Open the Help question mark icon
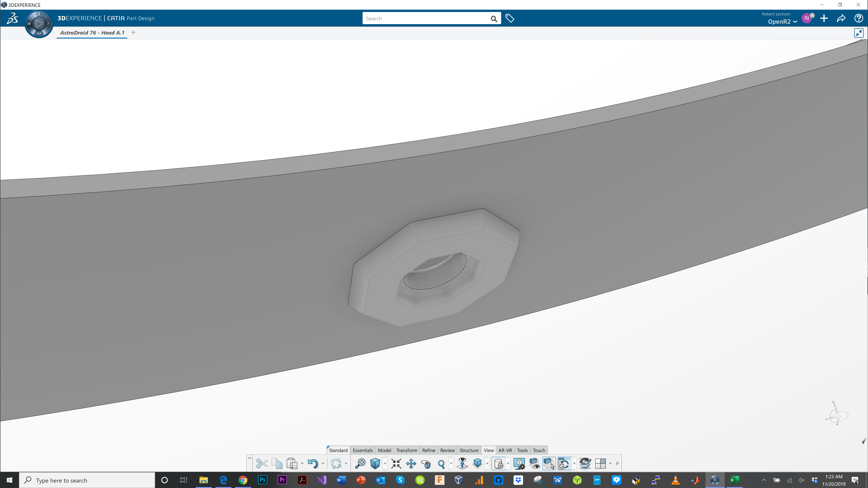The width and height of the screenshot is (868, 488). (858, 18)
